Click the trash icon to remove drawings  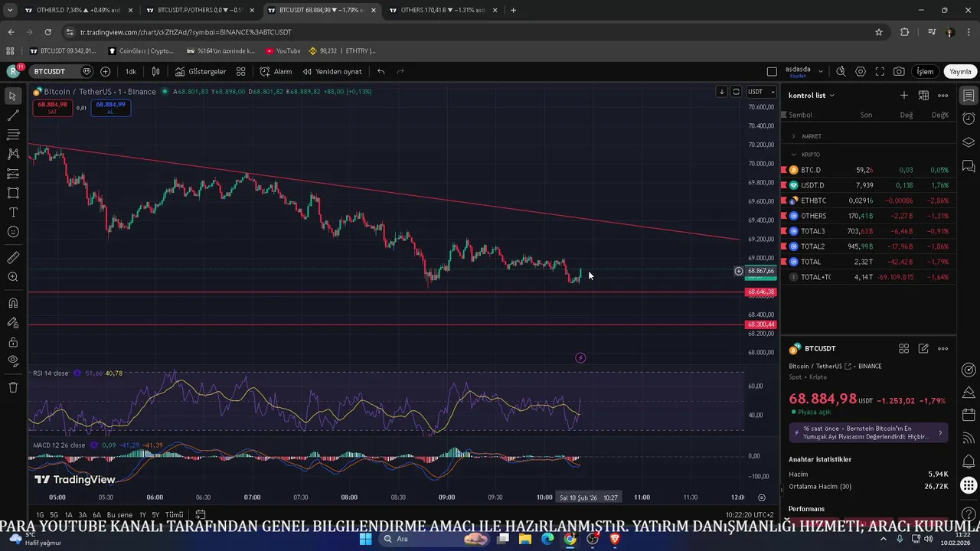click(x=13, y=387)
